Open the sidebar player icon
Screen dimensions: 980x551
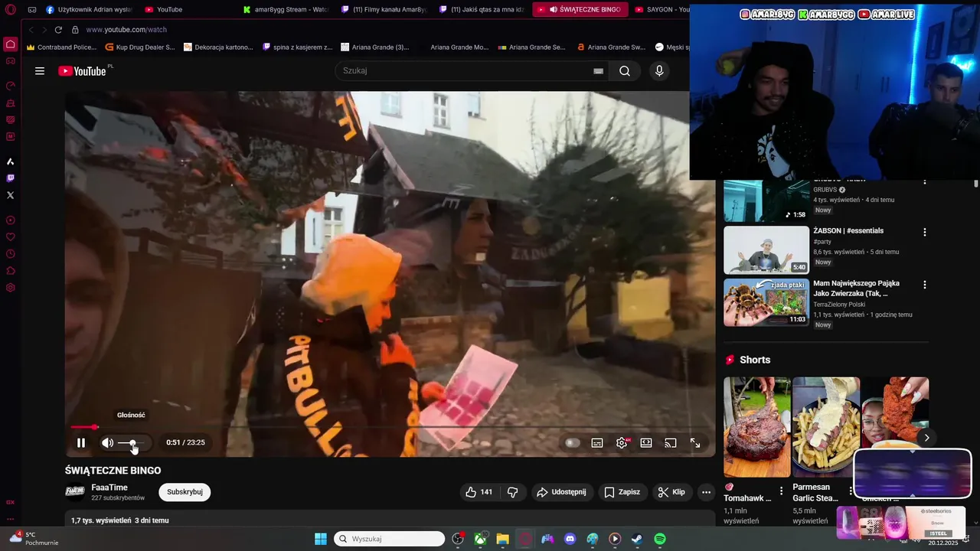11,220
